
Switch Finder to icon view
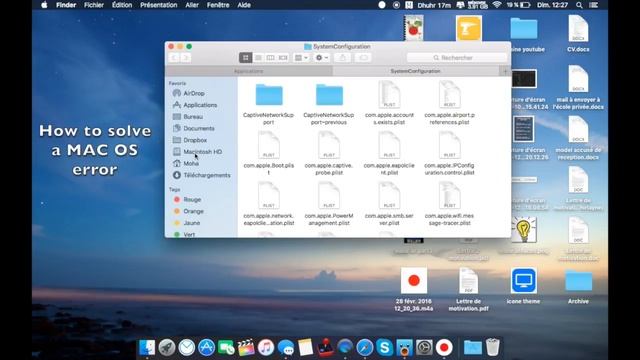[x=245, y=58]
